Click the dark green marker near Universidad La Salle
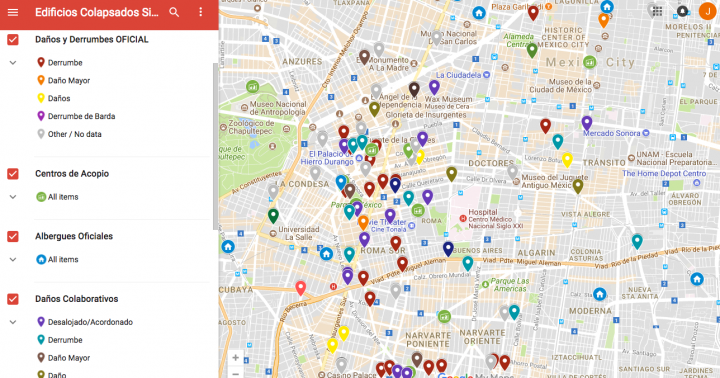Image resolution: width=720 pixels, height=378 pixels. pyautogui.click(x=273, y=215)
